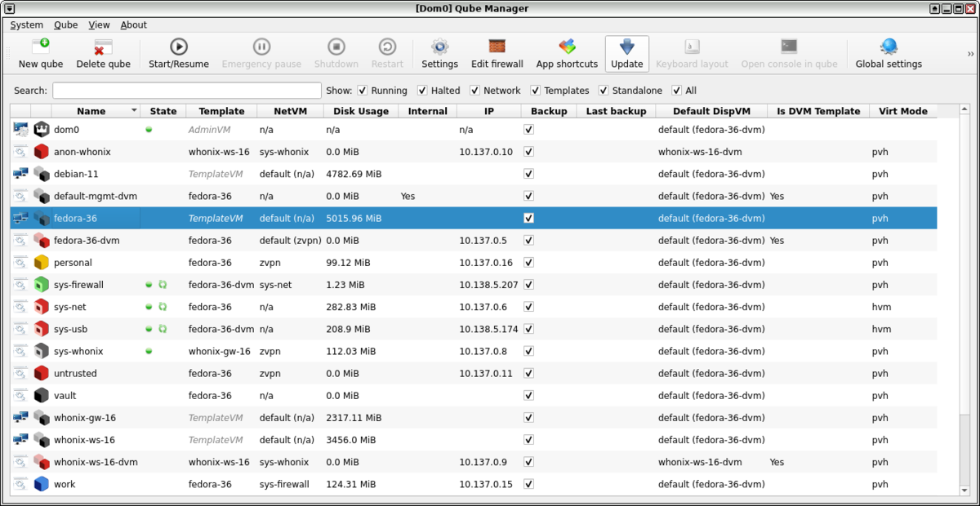Toggle the Running filter checkbox

pos(363,90)
